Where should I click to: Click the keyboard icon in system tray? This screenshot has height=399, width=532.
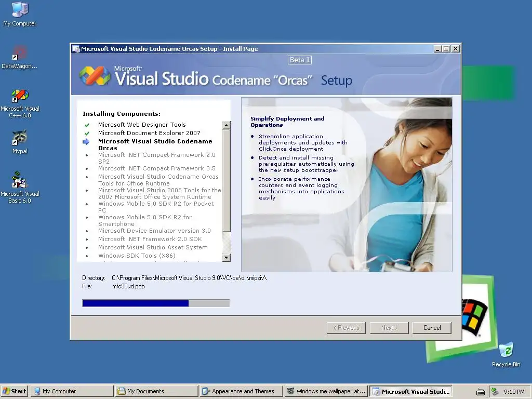[480, 392]
